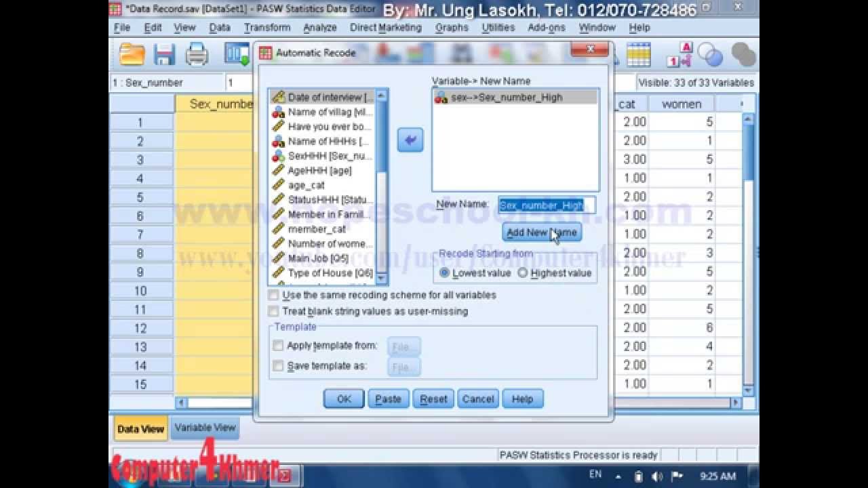
Task: Click scroll right arrow of data grid
Action: (x=735, y=402)
